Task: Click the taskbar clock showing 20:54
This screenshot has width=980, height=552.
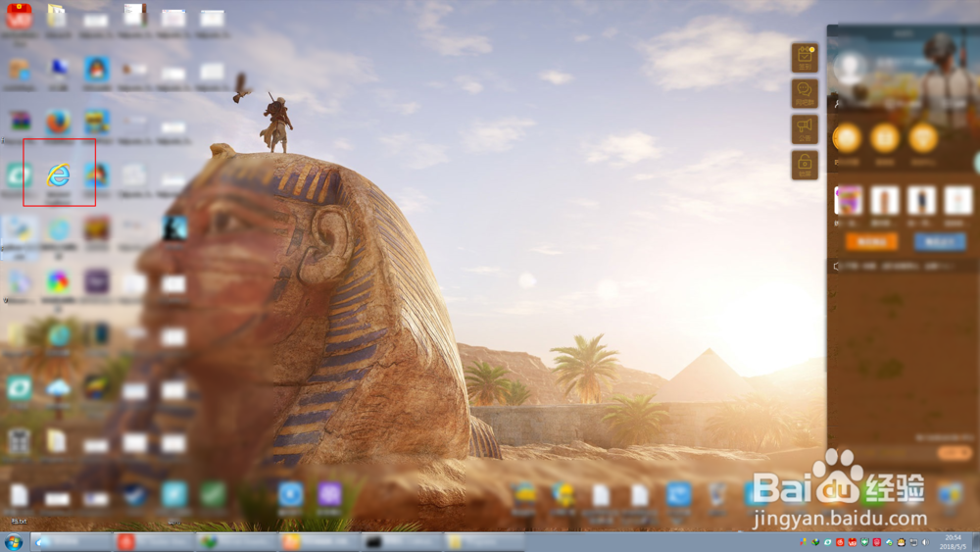Action: pos(954,542)
